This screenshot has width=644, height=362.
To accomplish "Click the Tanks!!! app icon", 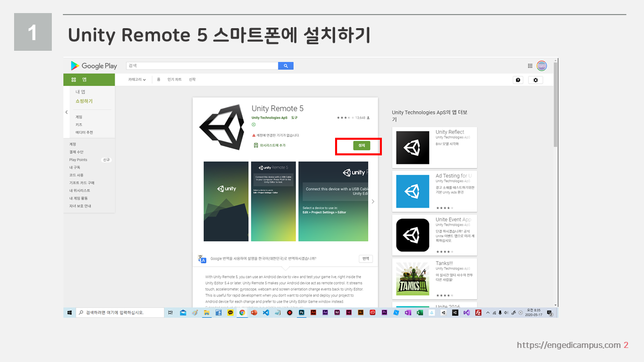I will [x=413, y=279].
